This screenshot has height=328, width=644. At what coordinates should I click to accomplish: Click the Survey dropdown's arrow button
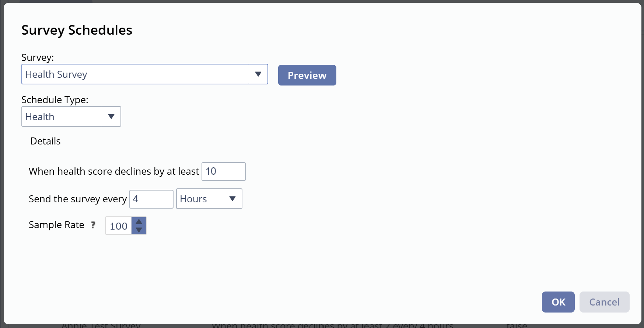[x=258, y=74]
